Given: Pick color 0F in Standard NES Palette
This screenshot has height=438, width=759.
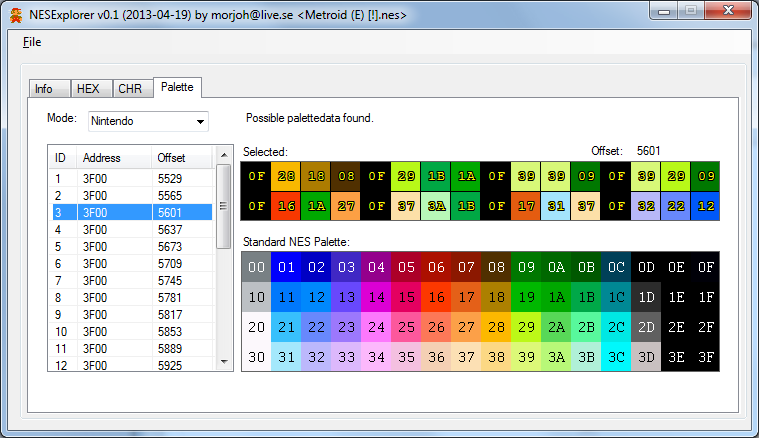Looking at the screenshot, I should 706,267.
